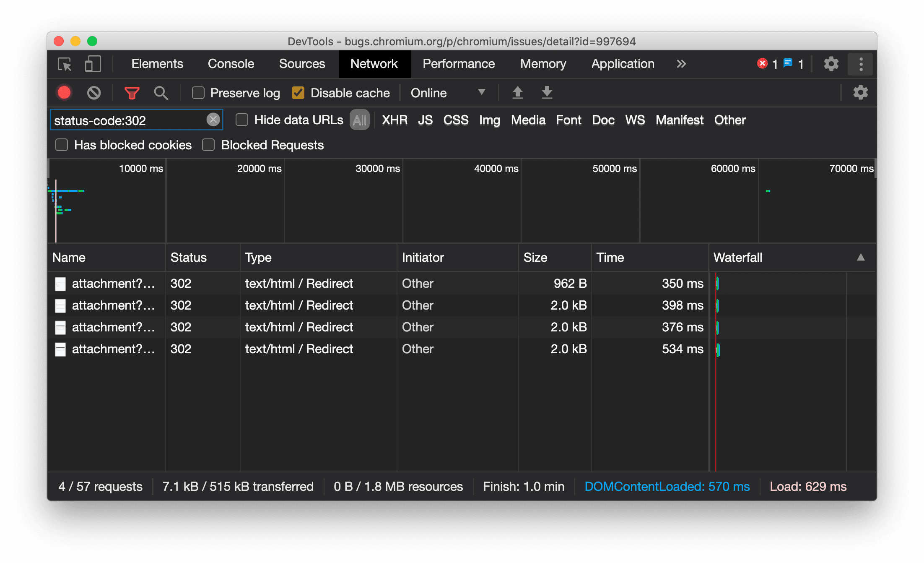Switch to the Performance tab

[457, 63]
